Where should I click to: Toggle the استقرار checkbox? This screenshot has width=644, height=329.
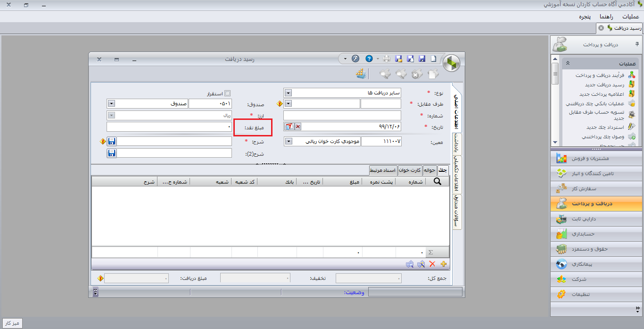tap(228, 93)
